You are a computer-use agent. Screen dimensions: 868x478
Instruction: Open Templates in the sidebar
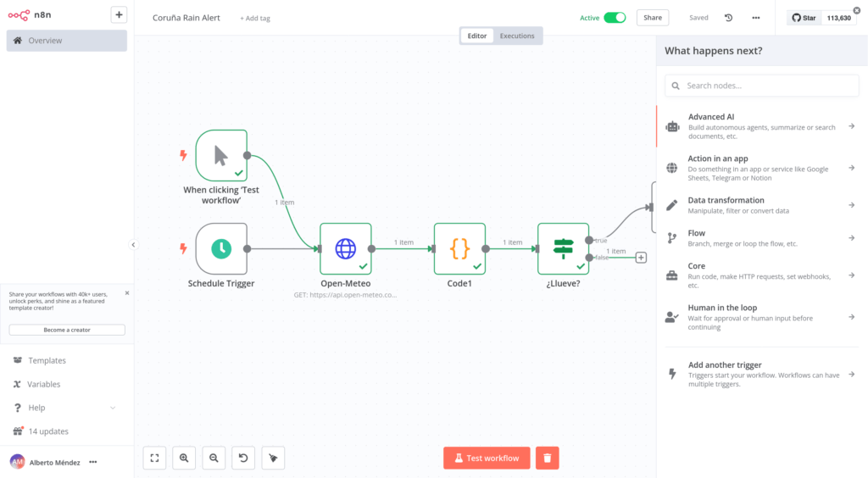tap(47, 360)
